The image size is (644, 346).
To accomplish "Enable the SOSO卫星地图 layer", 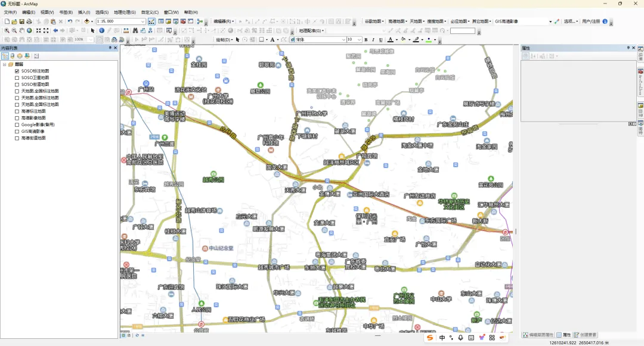I will 17,77.
